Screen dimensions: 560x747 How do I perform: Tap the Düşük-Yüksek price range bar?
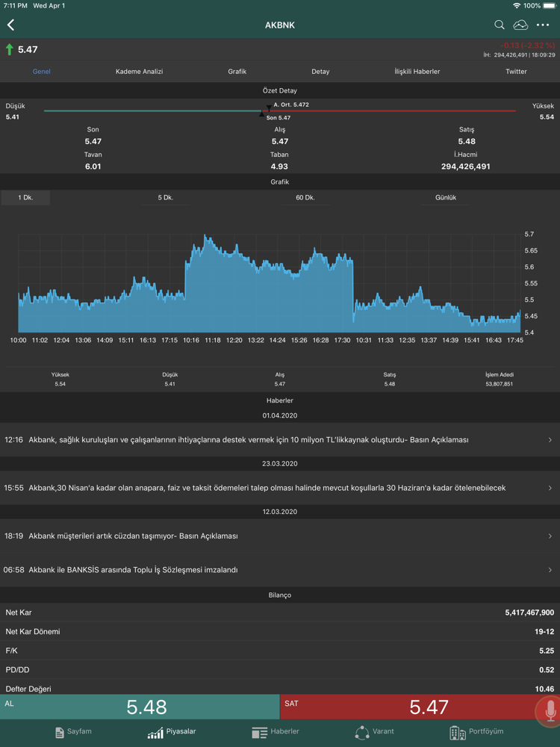[280, 111]
